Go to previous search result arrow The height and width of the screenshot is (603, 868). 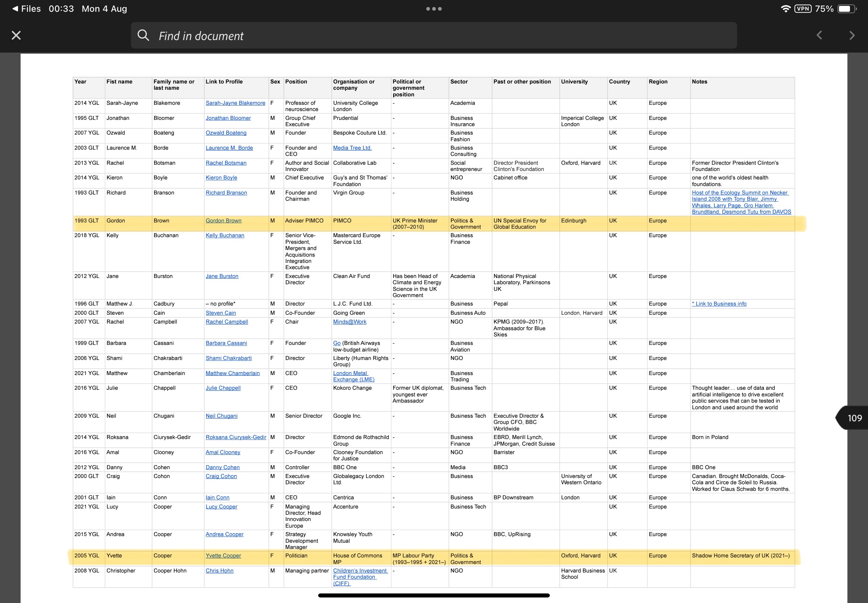(819, 36)
